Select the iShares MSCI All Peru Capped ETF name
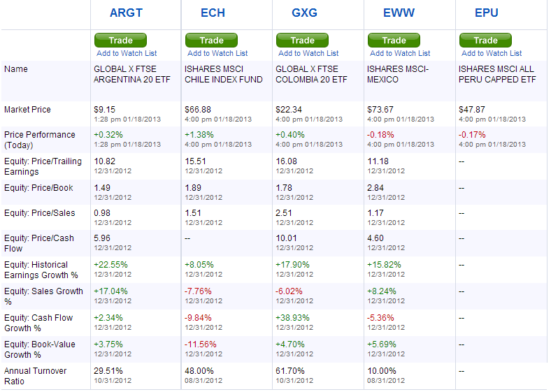The height and width of the screenshot is (392, 551). (x=497, y=74)
